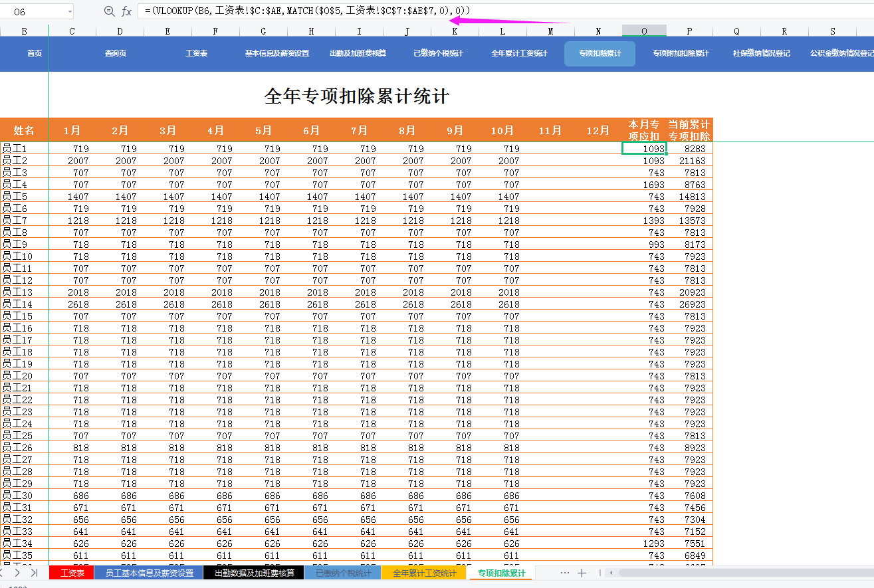
Task: Click the magnifier zoom icon beside the formula bar
Action: tap(110, 11)
